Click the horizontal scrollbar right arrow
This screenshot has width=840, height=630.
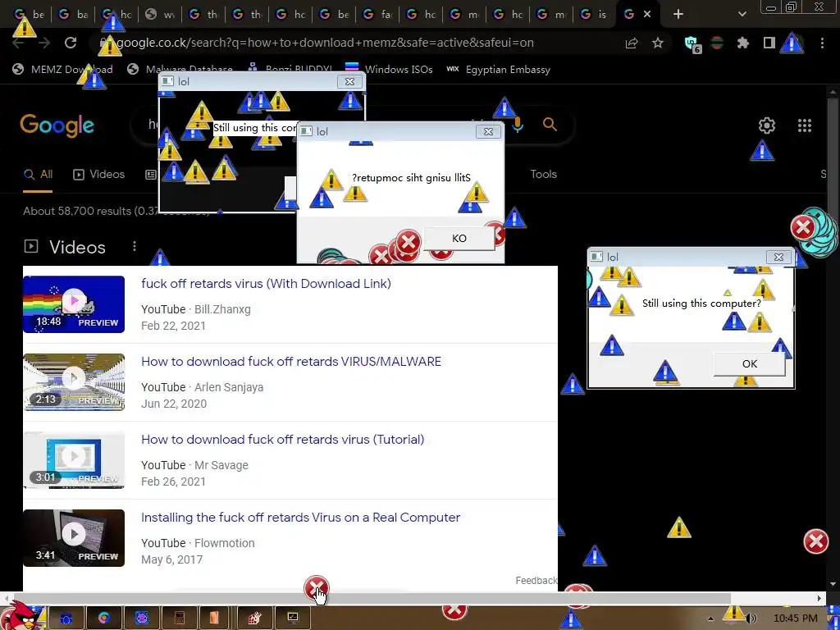click(819, 598)
